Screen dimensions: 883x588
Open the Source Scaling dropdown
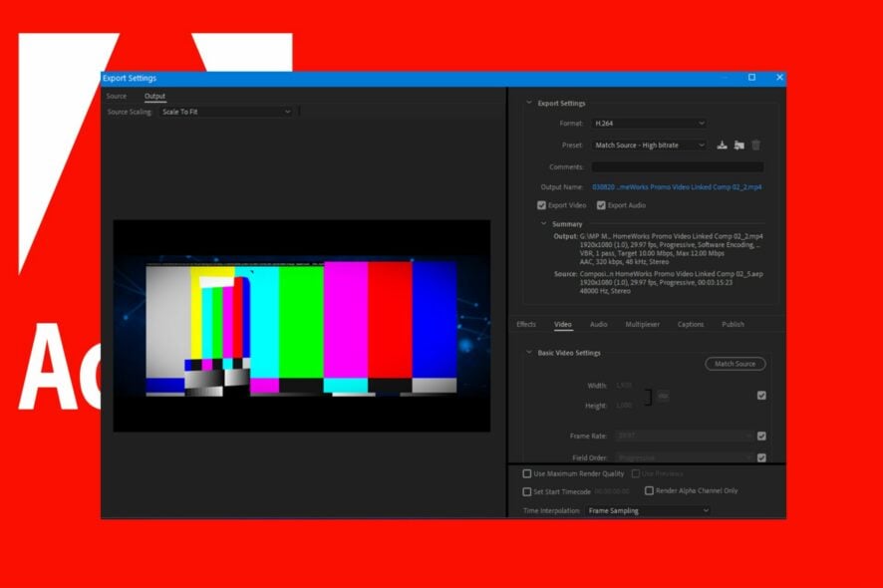click(225, 112)
